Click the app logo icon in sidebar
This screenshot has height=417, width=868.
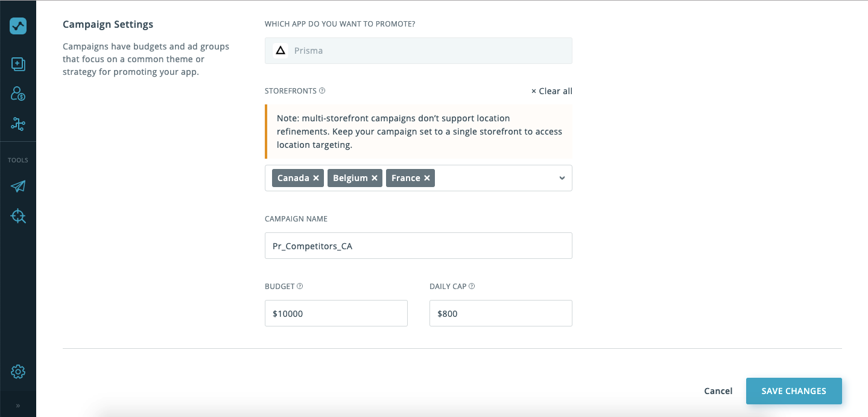[x=18, y=26]
